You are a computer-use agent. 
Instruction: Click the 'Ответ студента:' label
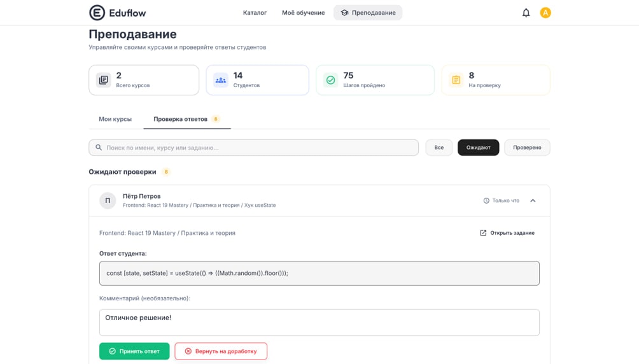(123, 253)
